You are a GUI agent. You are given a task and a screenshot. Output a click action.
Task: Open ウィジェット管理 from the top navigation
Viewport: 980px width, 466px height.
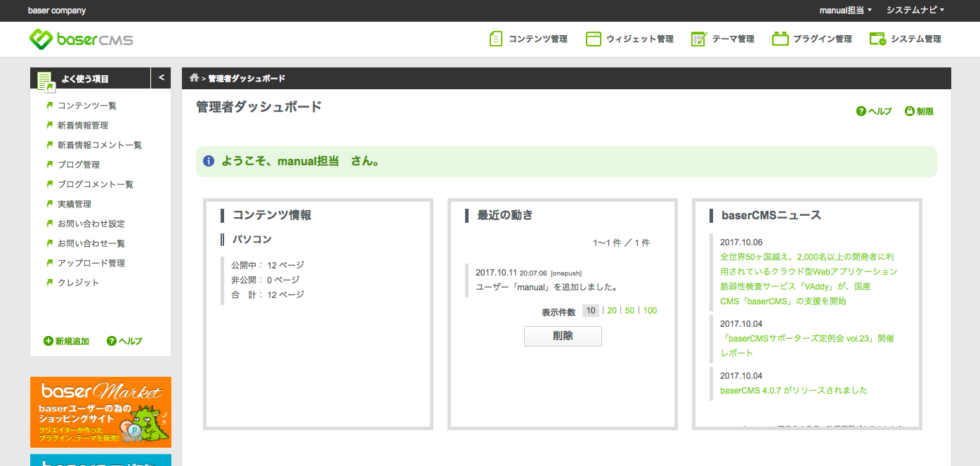pyautogui.click(x=629, y=39)
